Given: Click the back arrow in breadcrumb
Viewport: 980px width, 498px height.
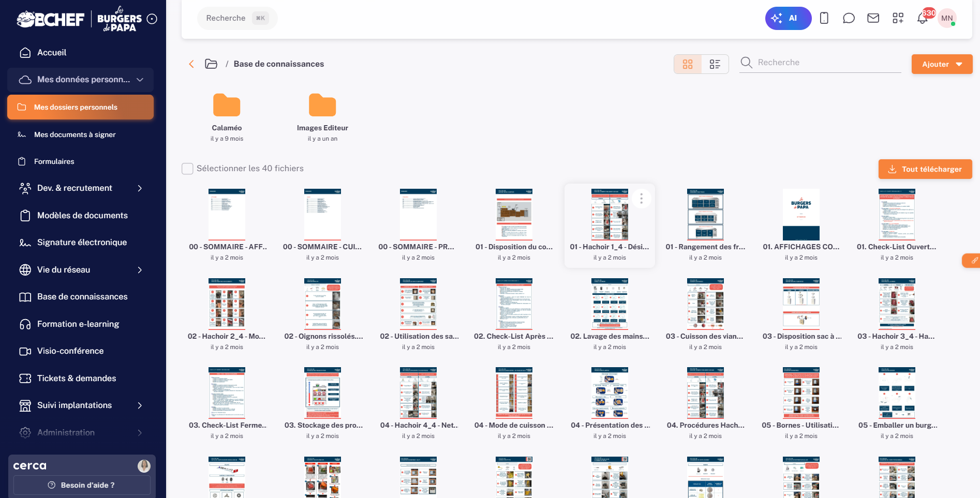Looking at the screenshot, I should pyautogui.click(x=191, y=64).
